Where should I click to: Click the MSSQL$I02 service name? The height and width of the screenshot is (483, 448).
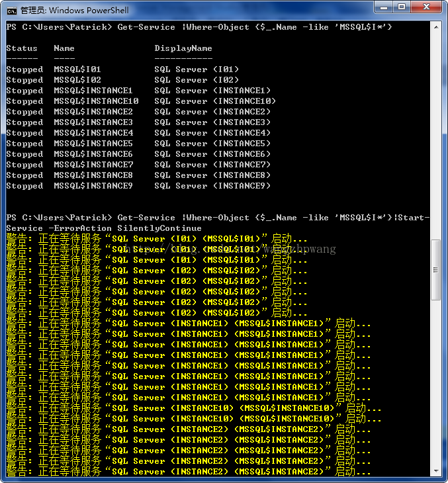[x=77, y=80]
